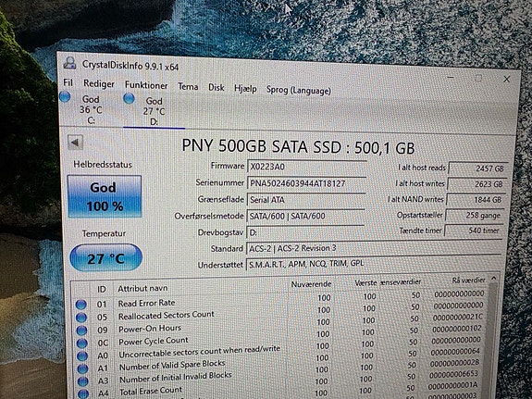The image size is (532, 399).
Task: Click the blue status orb for drive C:
Action: [65, 97]
